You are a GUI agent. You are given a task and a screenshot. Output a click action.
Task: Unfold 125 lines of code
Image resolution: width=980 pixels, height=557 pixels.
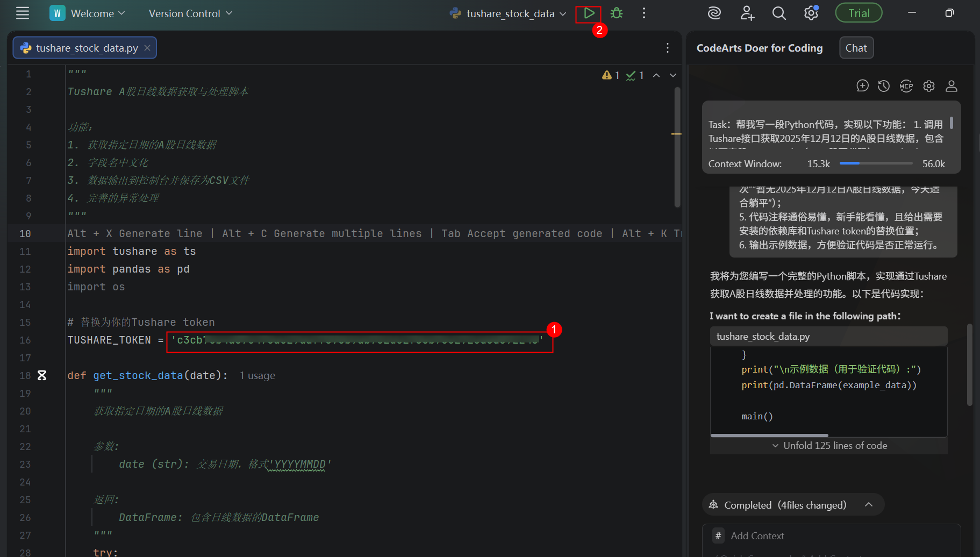pos(829,446)
